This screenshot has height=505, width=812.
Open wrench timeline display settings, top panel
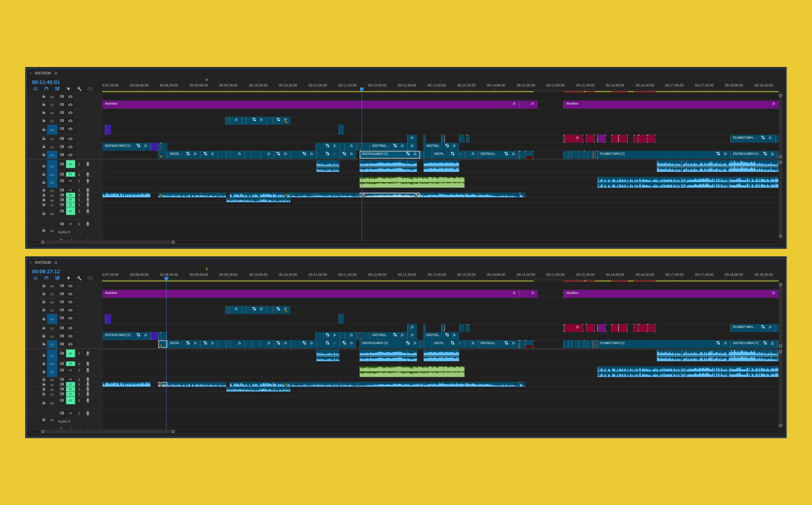pyautogui.click(x=79, y=89)
